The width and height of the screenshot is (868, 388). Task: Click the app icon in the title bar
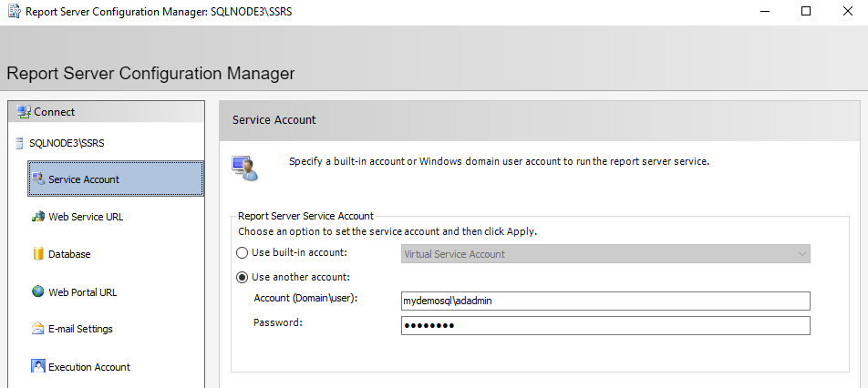(x=14, y=12)
